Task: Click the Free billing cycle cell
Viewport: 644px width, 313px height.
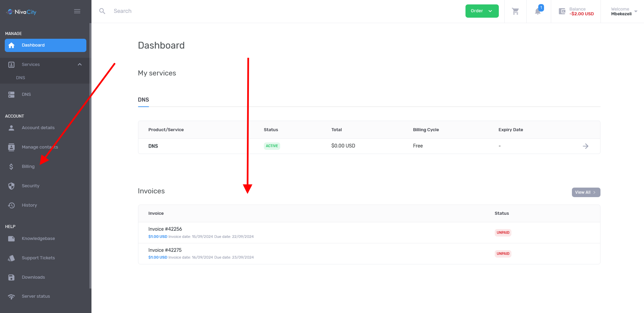Action: point(418,146)
